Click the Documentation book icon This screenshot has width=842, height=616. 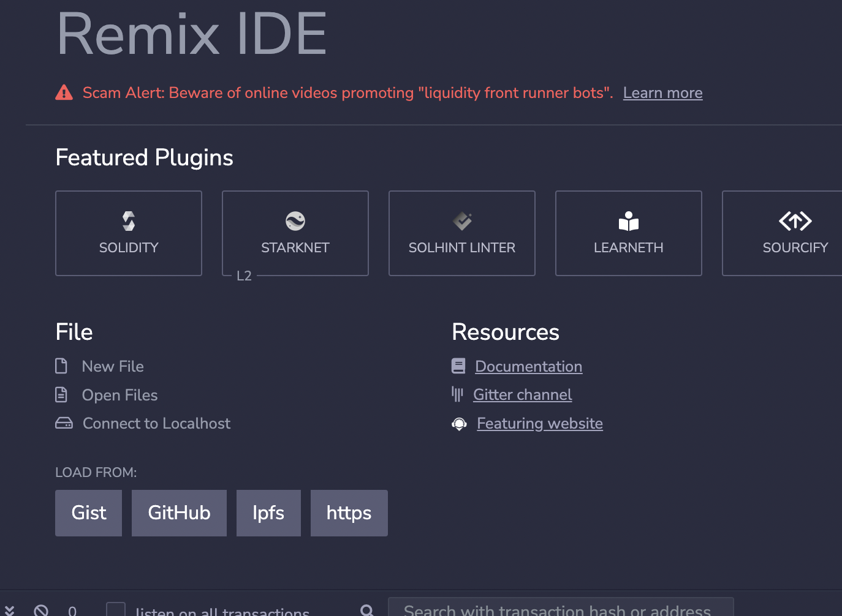(458, 366)
